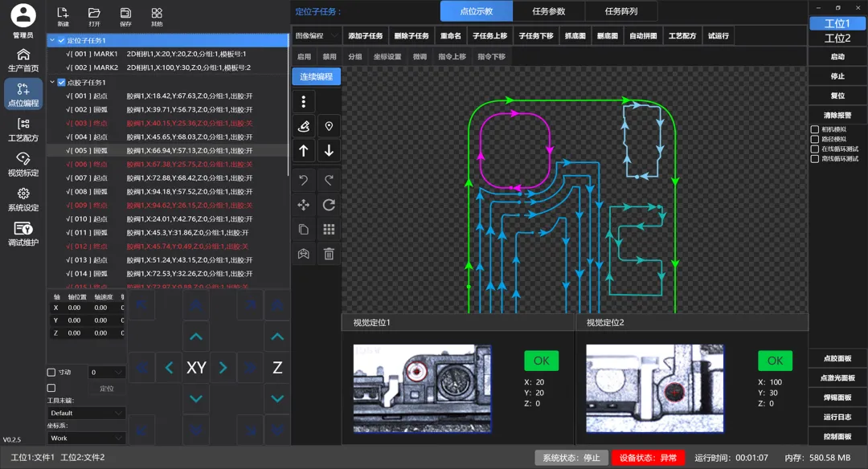Collapse 点胶子任务1 tree node

tap(52, 83)
